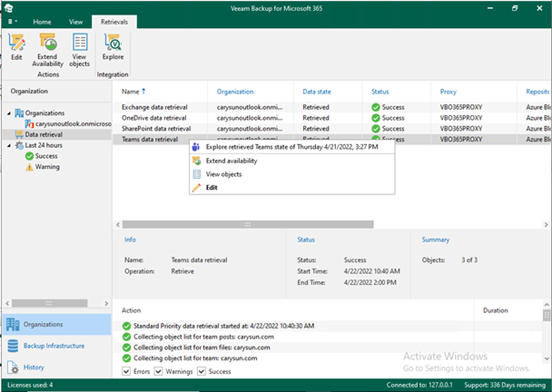Open the Organizations navigation view
552x392 pixels.
point(57,324)
